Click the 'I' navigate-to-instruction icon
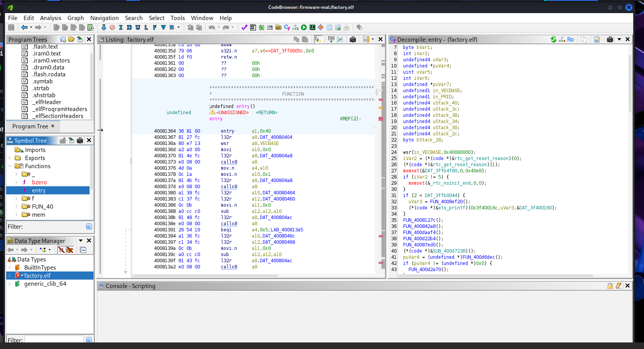The width and height of the screenshot is (644, 349). click(x=121, y=27)
